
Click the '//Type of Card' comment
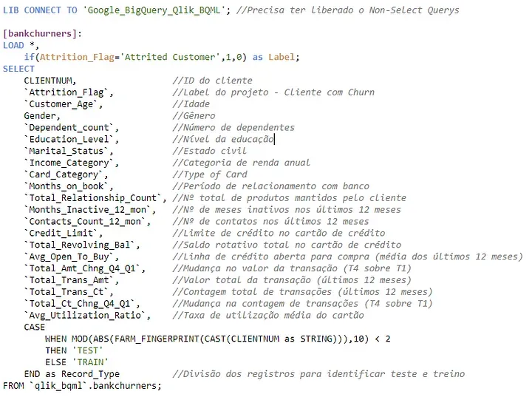click(x=210, y=174)
